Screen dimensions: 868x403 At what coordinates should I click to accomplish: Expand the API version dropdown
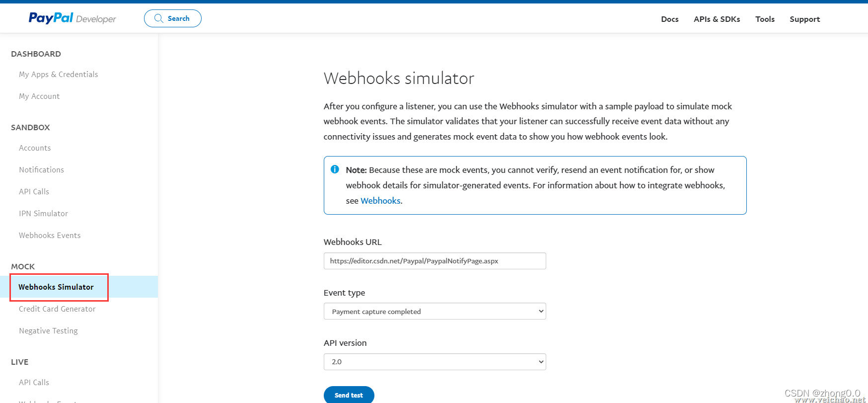point(434,362)
